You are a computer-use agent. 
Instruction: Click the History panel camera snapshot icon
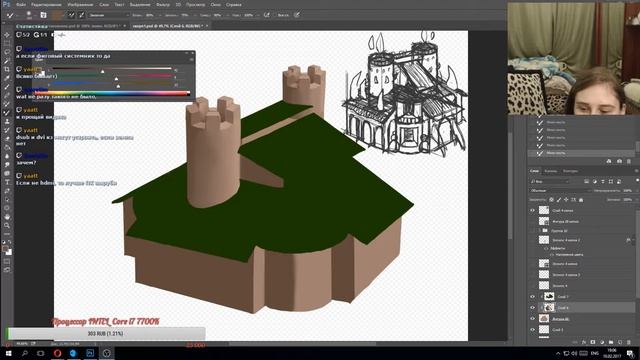click(619, 161)
